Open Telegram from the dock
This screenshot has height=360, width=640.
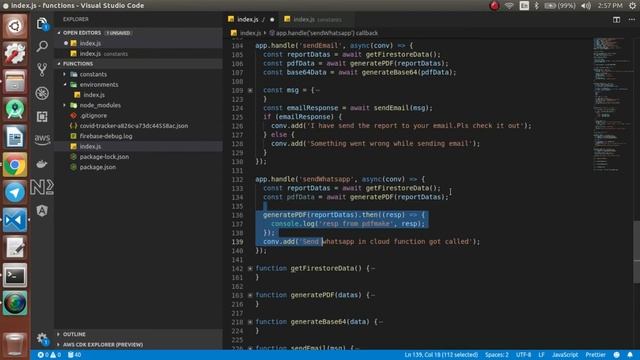[15, 193]
